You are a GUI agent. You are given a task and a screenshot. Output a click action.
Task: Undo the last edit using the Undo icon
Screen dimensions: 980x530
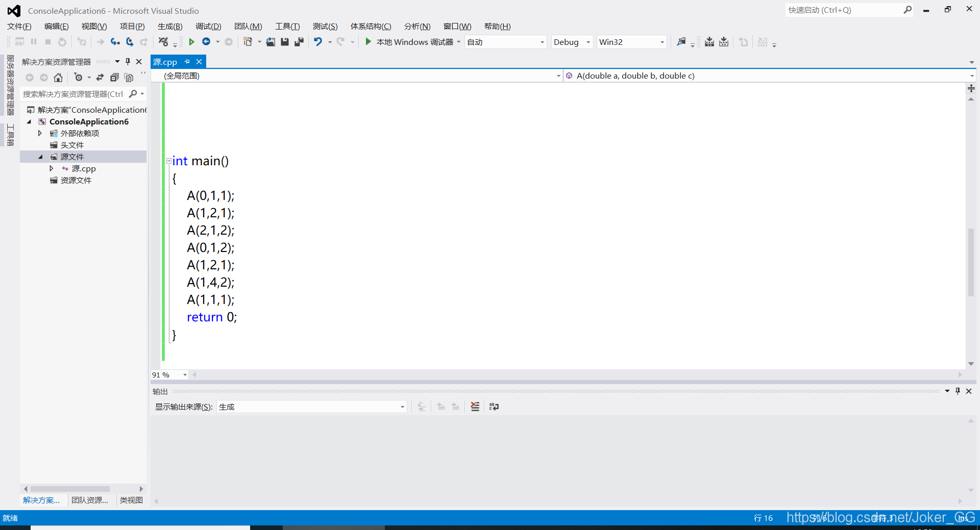pos(318,42)
